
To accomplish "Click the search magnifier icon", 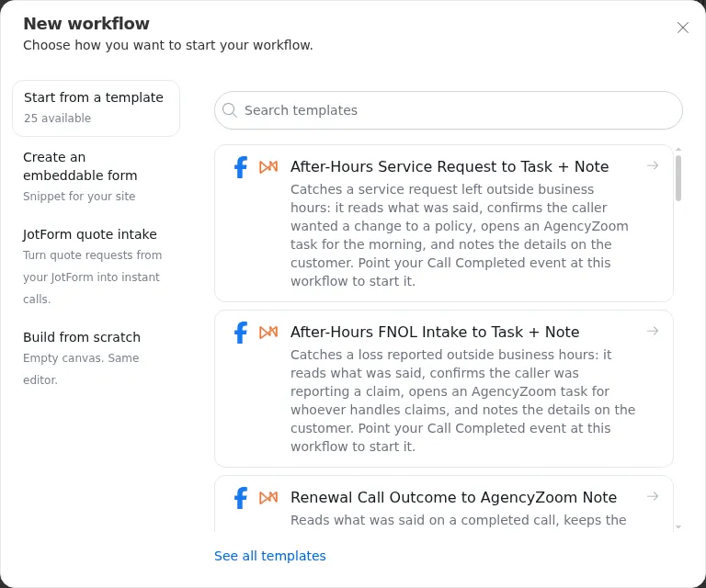I will [x=230, y=110].
